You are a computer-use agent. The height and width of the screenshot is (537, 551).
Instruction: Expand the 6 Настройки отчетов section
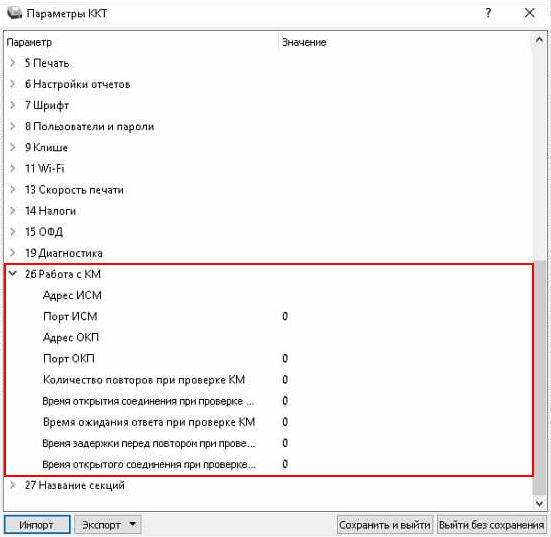click(x=13, y=84)
